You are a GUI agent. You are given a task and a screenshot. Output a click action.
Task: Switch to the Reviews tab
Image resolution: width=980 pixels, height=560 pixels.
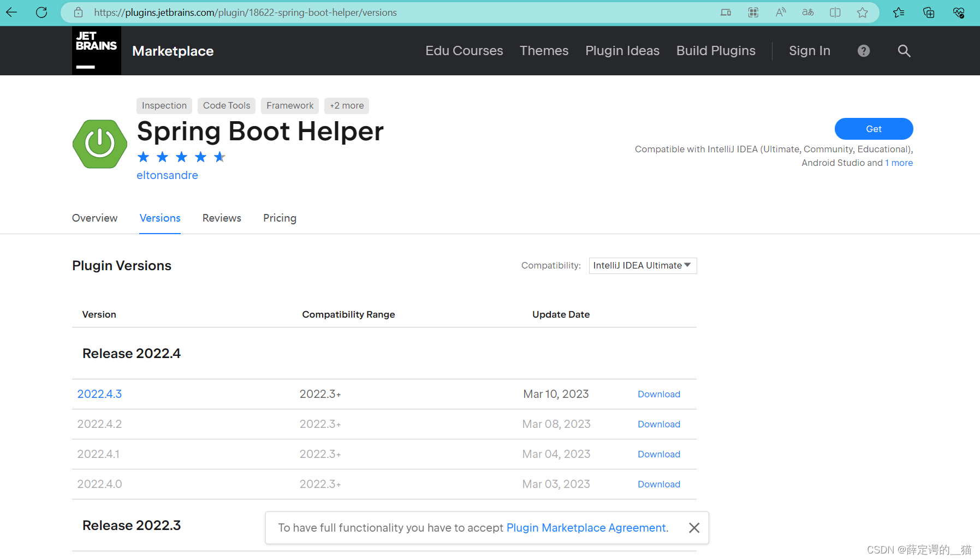[x=221, y=218]
